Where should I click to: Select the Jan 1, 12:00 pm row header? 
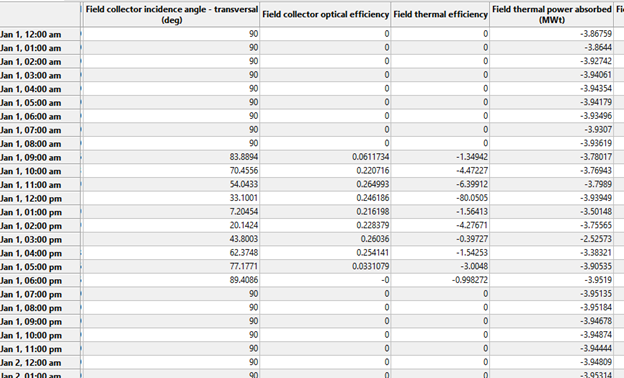click(40, 199)
